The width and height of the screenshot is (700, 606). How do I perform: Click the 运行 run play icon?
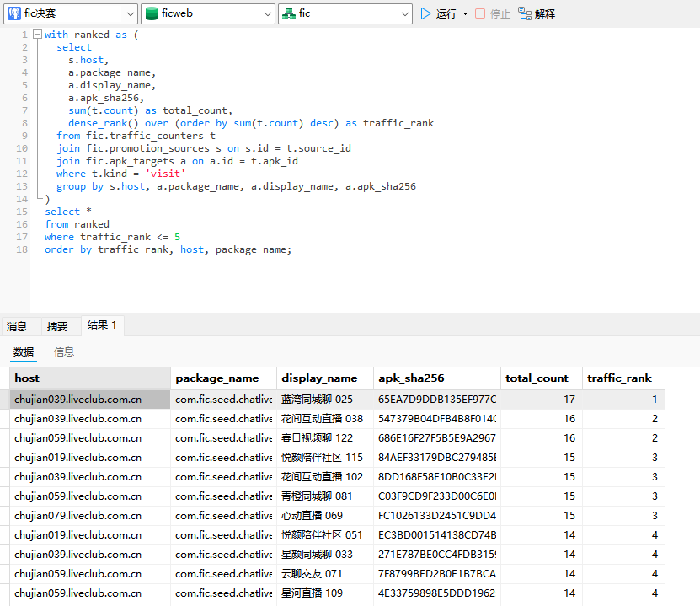[425, 13]
